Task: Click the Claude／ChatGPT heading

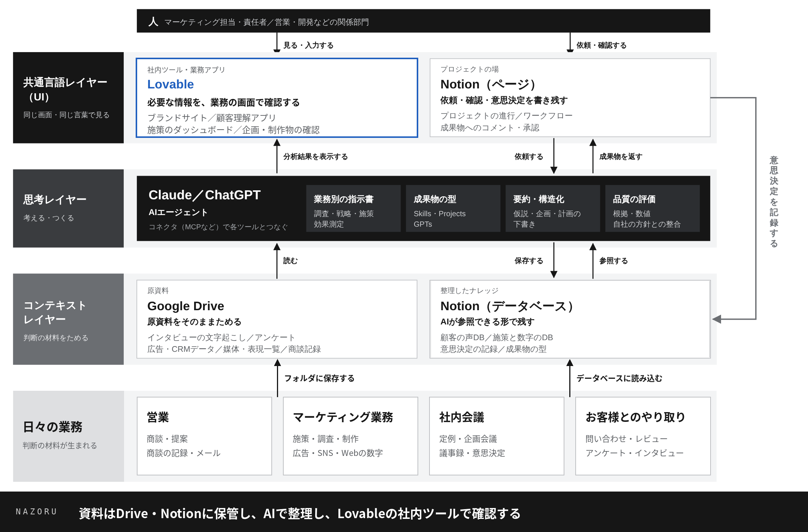Action: pyautogui.click(x=204, y=195)
